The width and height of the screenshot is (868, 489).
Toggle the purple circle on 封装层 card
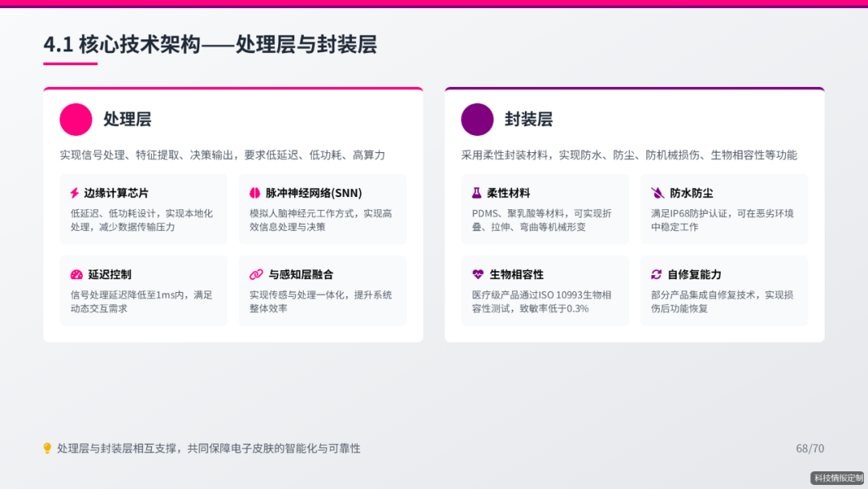pyautogui.click(x=477, y=119)
